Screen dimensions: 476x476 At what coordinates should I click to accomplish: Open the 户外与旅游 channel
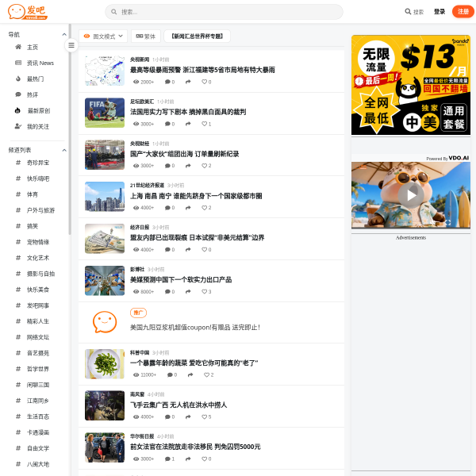(40, 210)
